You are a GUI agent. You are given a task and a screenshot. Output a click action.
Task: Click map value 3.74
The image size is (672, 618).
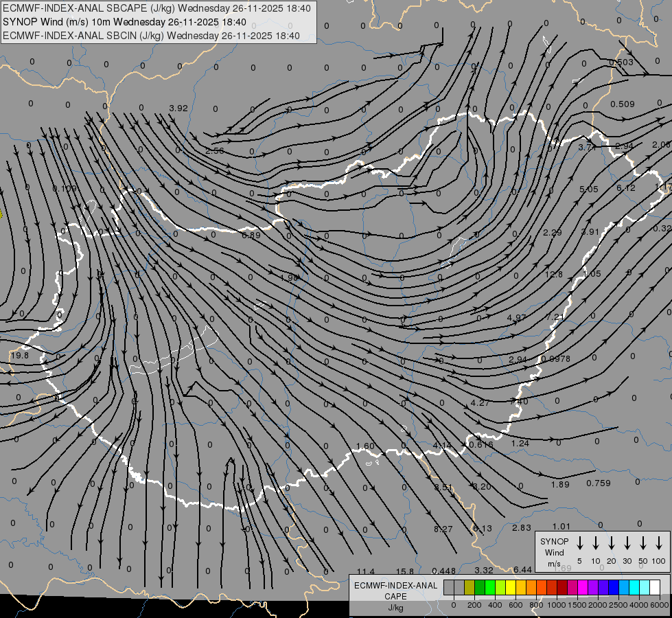point(587,148)
